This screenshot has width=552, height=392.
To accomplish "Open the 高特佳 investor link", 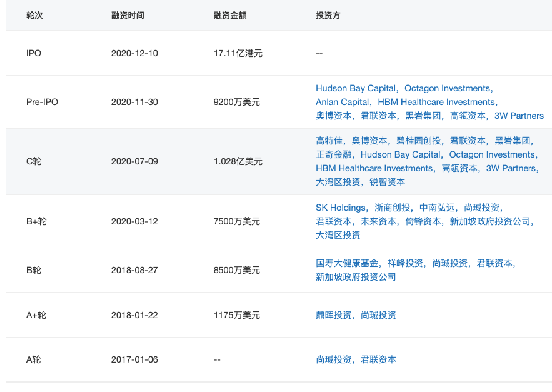I will click(329, 141).
